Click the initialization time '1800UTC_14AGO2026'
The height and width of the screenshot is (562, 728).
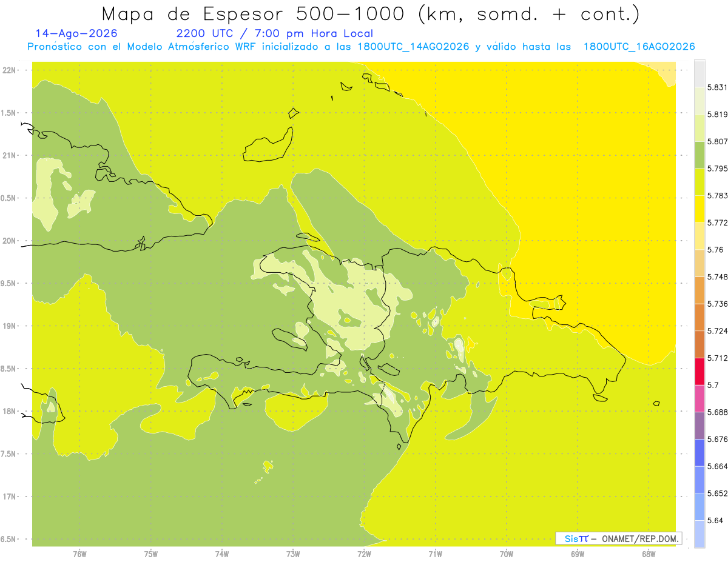412,47
